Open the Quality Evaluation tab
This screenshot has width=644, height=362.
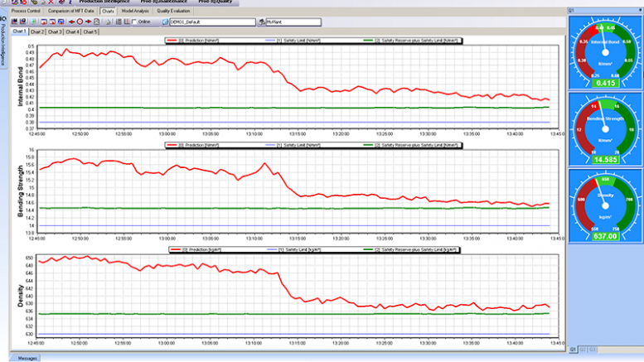coord(173,11)
